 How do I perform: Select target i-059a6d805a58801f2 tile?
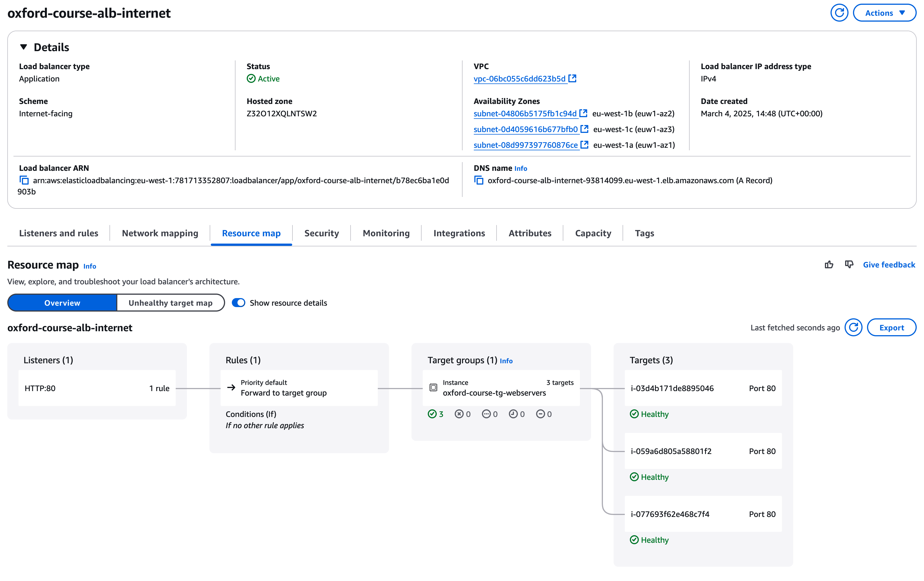tap(703, 451)
